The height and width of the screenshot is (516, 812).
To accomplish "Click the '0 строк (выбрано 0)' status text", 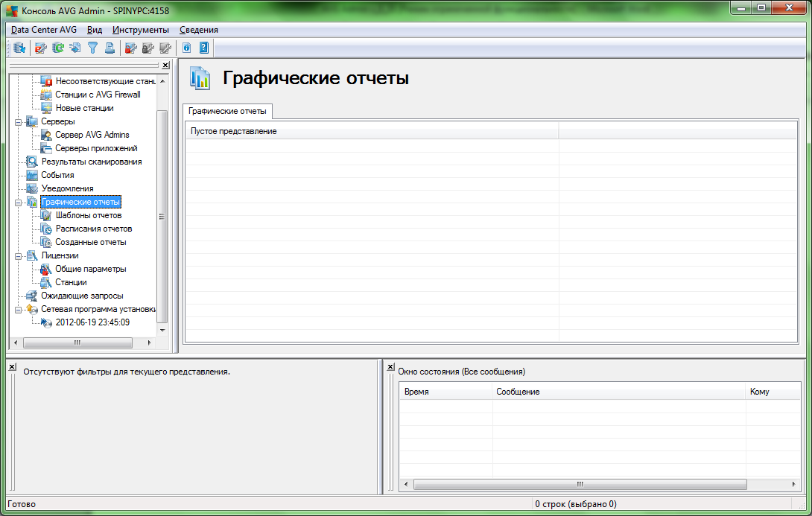I will [x=576, y=504].
